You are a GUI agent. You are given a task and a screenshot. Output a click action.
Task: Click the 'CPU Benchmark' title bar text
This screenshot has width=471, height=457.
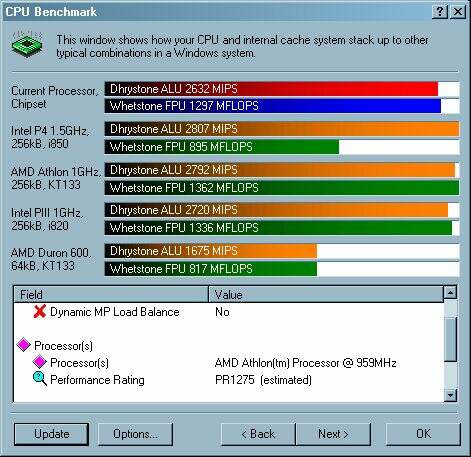click(51, 12)
